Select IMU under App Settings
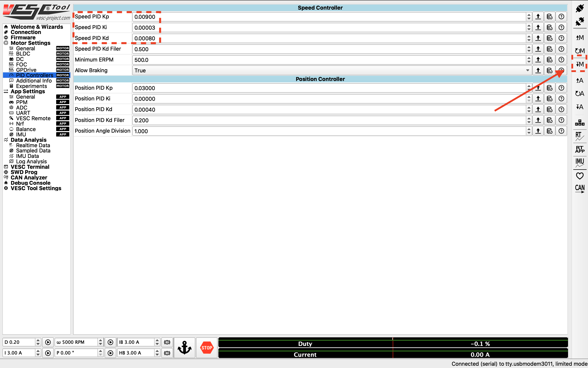This screenshot has width=588, height=368. [x=21, y=134]
